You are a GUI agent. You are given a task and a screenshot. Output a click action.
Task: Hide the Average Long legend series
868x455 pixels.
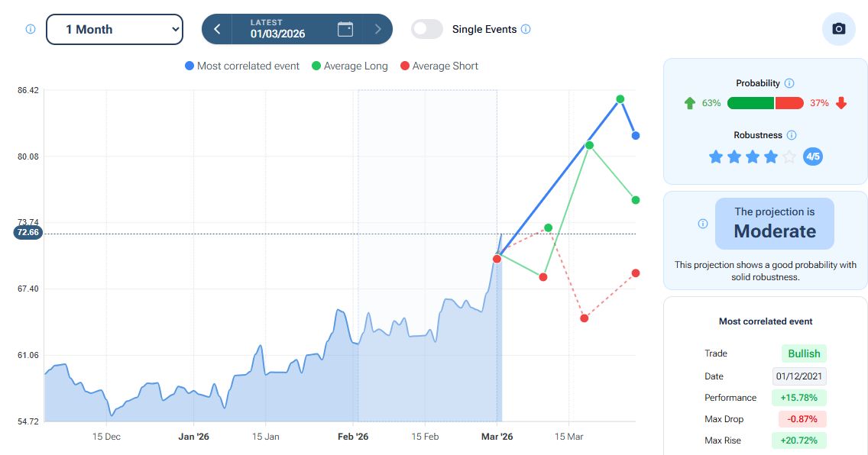[349, 66]
